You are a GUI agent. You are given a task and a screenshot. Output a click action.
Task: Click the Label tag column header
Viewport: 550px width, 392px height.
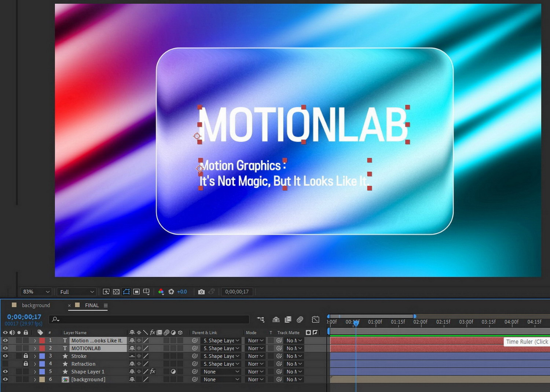coord(40,332)
